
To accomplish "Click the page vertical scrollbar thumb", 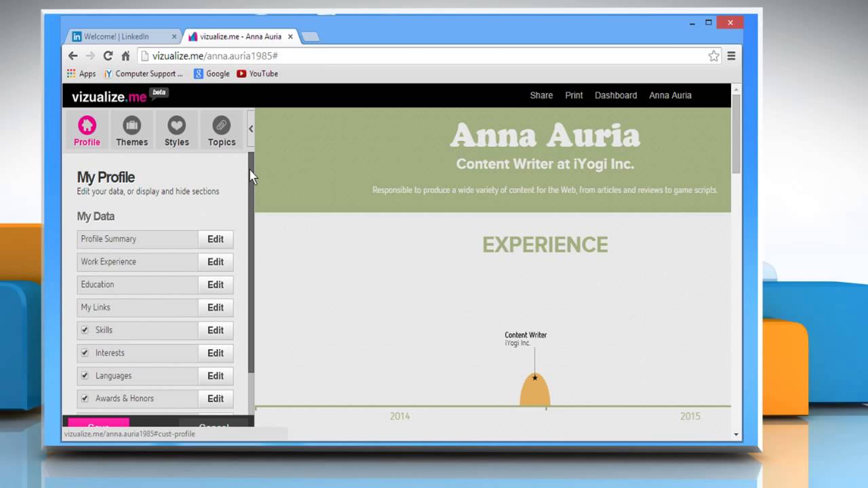I will tap(736, 134).
